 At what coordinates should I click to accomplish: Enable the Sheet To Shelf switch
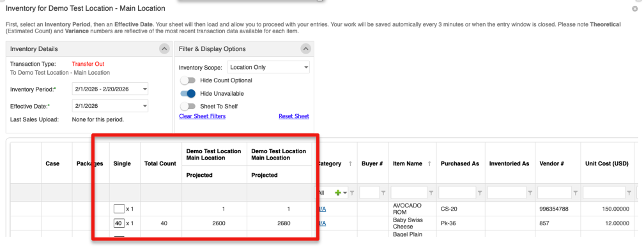coord(188,106)
